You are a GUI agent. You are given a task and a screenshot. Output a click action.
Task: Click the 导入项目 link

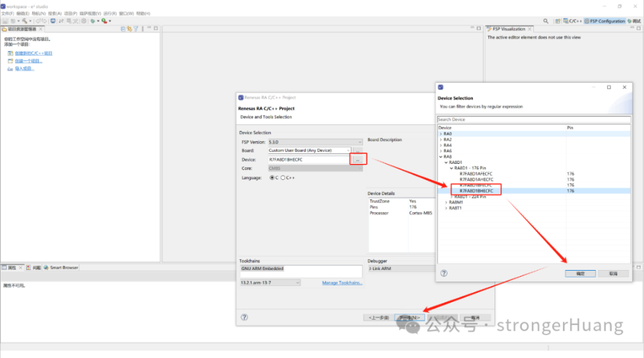pos(24,69)
